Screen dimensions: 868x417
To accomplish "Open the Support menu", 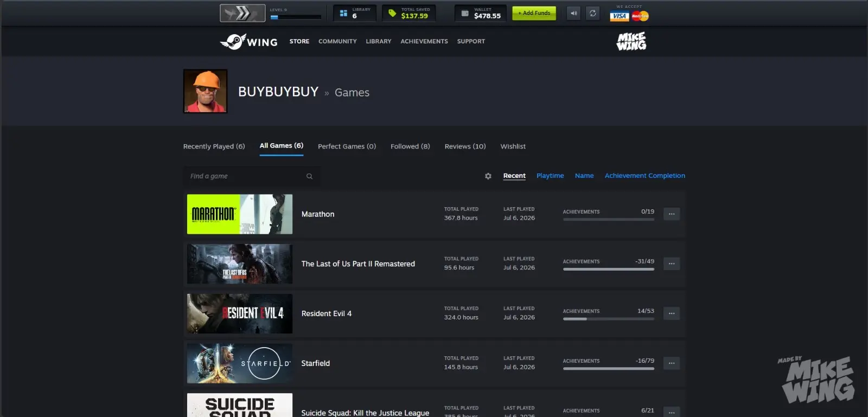I will pyautogui.click(x=471, y=41).
